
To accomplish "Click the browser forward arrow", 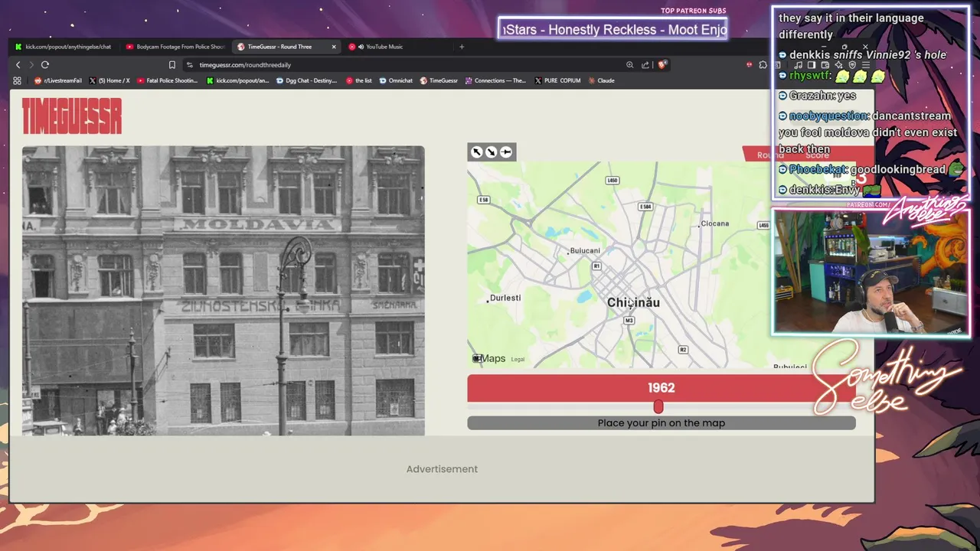I will tap(31, 65).
